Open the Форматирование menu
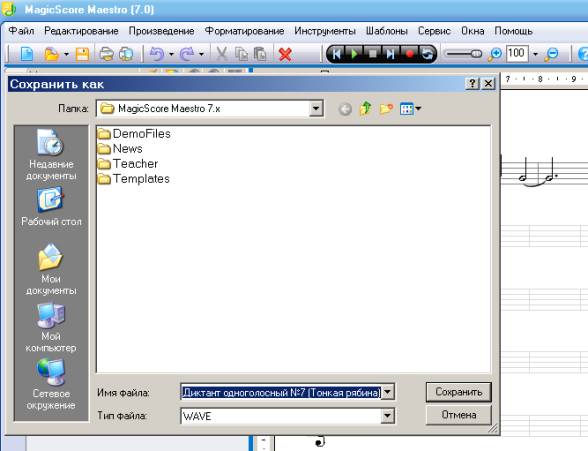Viewport: 588px width, 451px height. click(244, 31)
